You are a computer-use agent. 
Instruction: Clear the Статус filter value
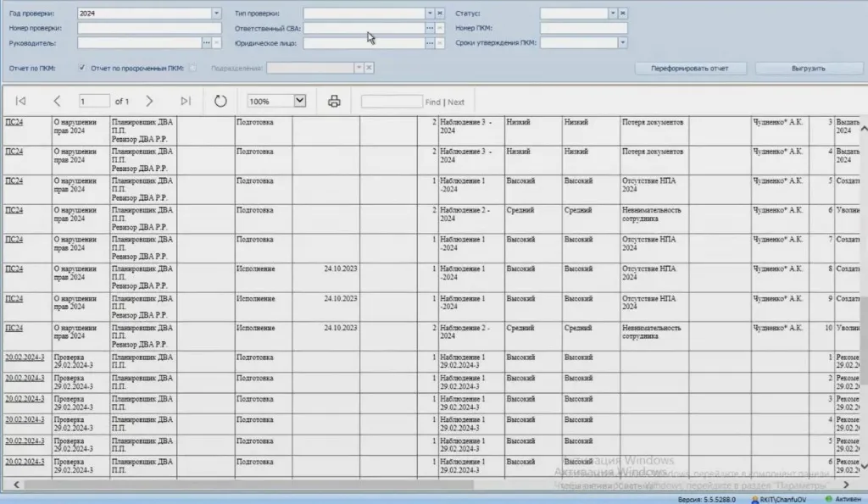tap(622, 14)
